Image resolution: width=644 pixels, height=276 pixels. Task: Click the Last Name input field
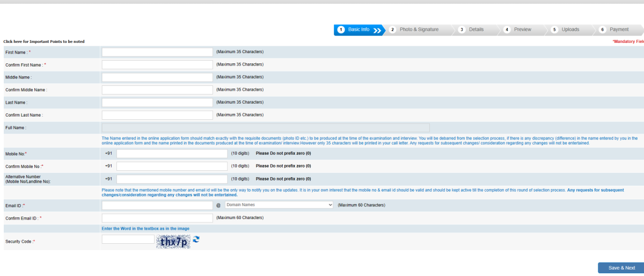157,102
